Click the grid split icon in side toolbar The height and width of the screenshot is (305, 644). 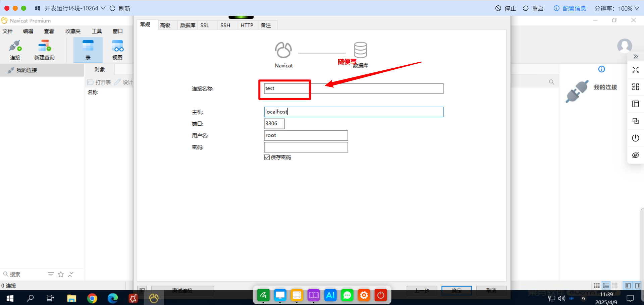[635, 87]
